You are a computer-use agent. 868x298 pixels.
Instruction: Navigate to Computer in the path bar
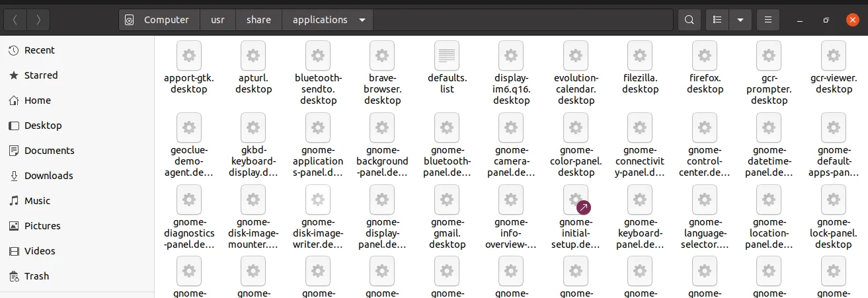click(159, 20)
